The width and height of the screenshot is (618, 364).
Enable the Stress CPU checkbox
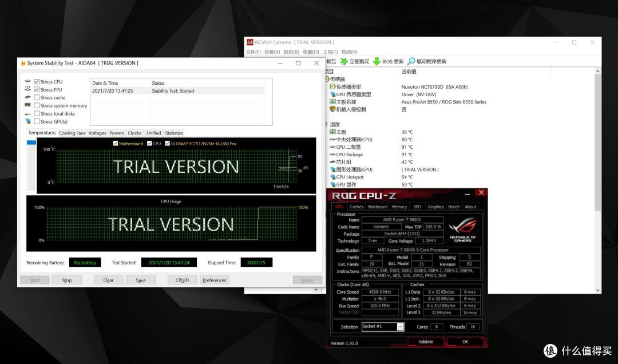click(37, 82)
